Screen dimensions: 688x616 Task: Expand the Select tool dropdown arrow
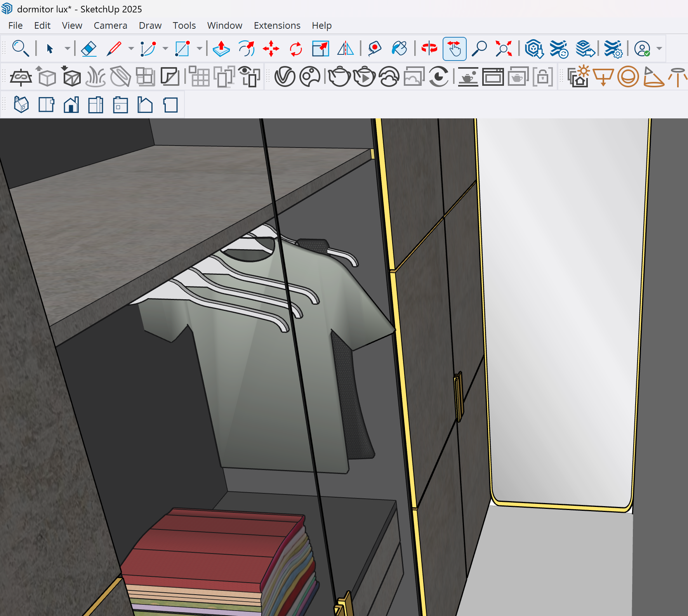[x=67, y=49]
